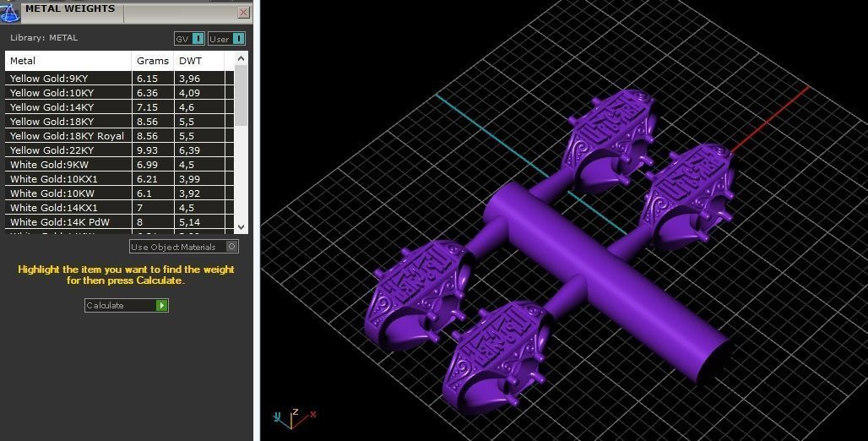Select the ring model nearest the red axis line
The height and width of the screenshot is (441, 868).
click(686, 195)
